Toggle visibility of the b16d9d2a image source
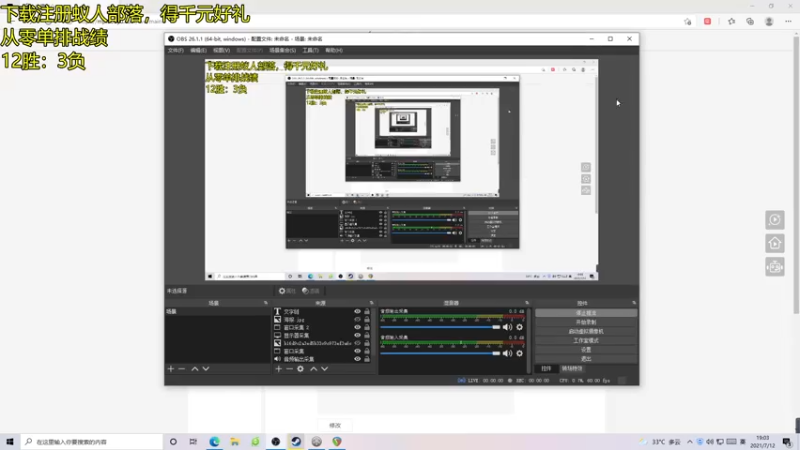800x450 pixels. [357, 343]
